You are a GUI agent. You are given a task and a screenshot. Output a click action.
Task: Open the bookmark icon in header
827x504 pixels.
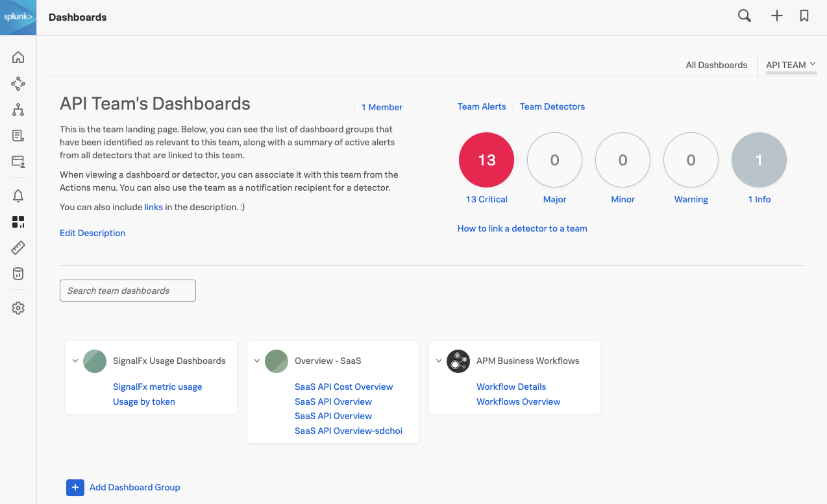pos(804,16)
